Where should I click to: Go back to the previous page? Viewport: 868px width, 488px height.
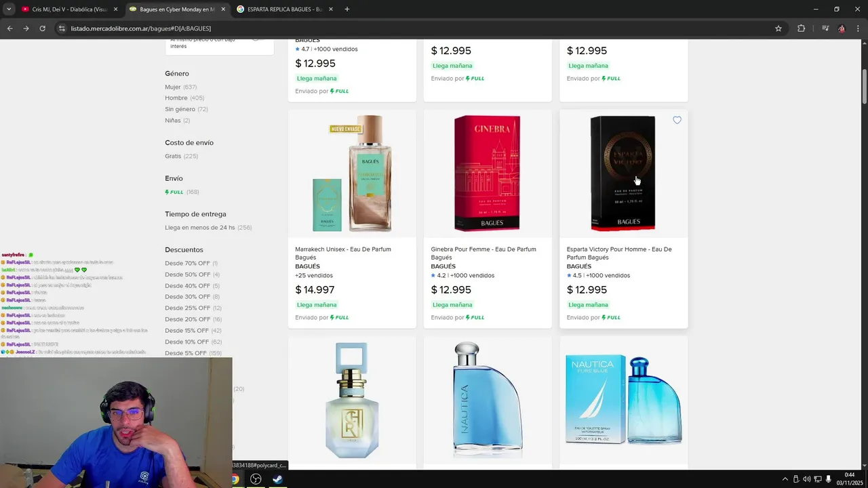click(x=9, y=28)
